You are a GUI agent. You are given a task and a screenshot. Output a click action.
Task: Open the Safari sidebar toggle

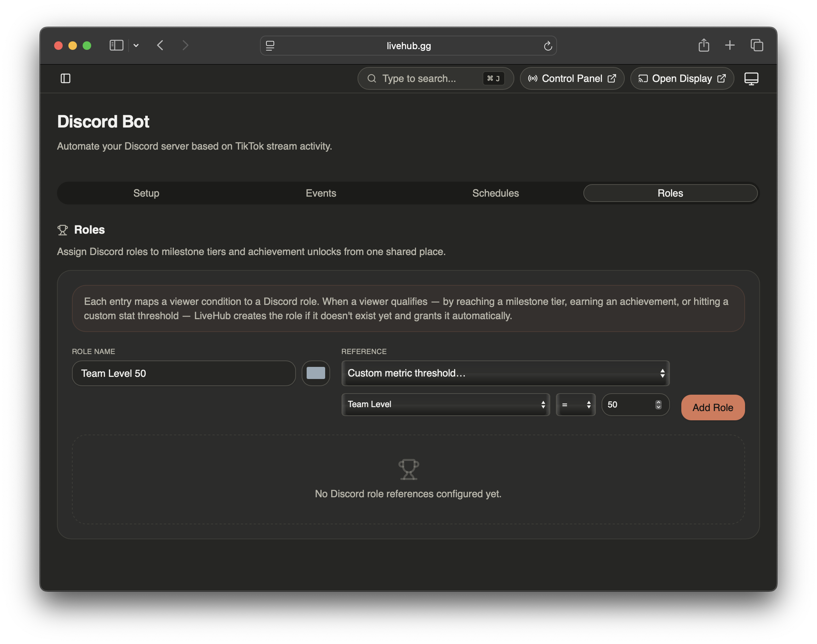pyautogui.click(x=116, y=46)
